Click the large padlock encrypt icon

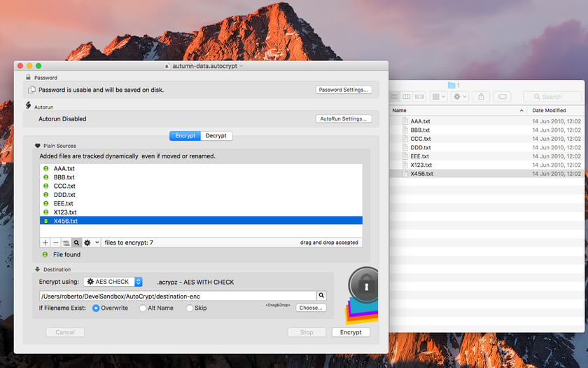click(x=363, y=286)
